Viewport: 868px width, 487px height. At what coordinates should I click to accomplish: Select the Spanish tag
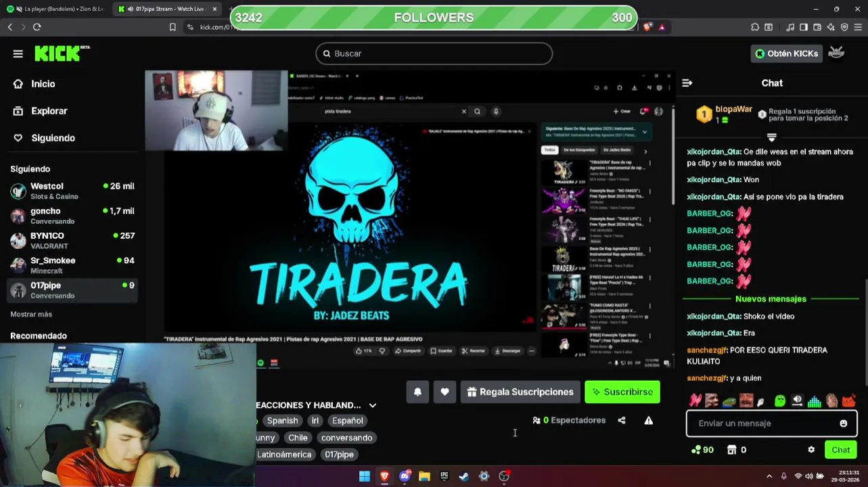pyautogui.click(x=282, y=421)
